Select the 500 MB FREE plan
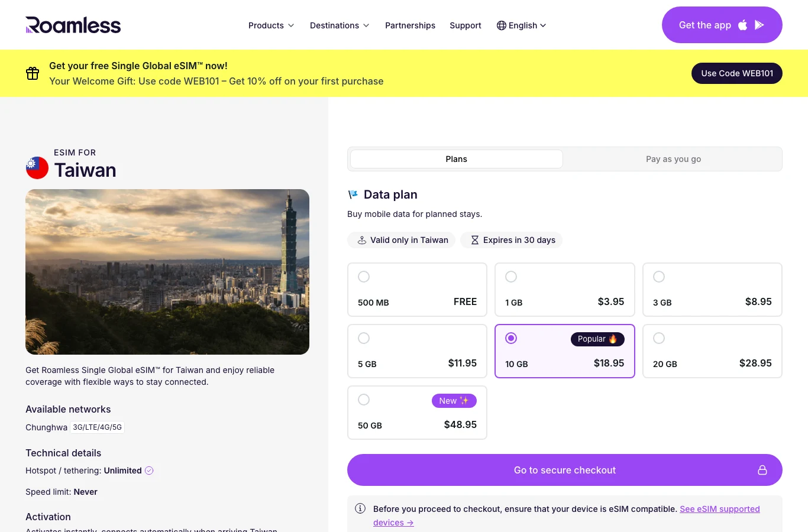This screenshot has width=808, height=532. (417, 290)
